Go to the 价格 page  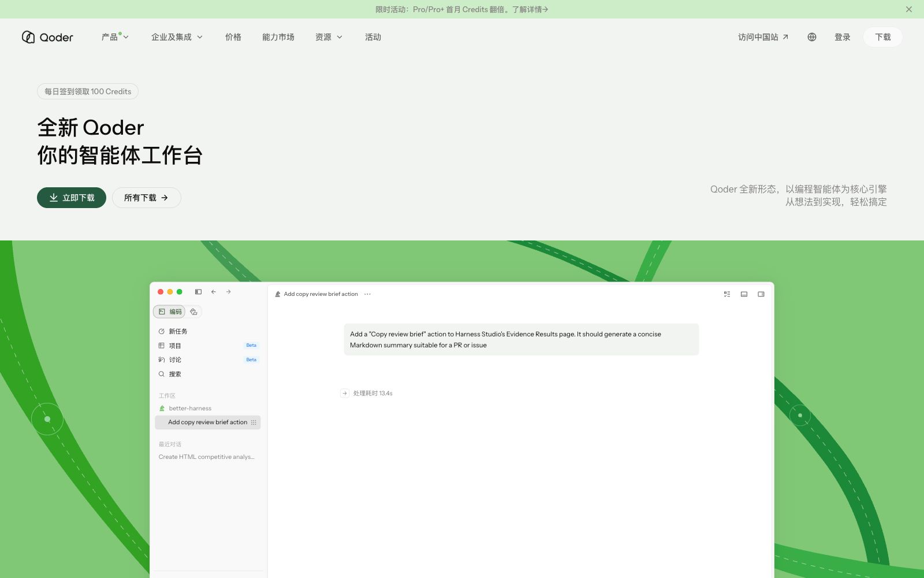pyautogui.click(x=233, y=37)
